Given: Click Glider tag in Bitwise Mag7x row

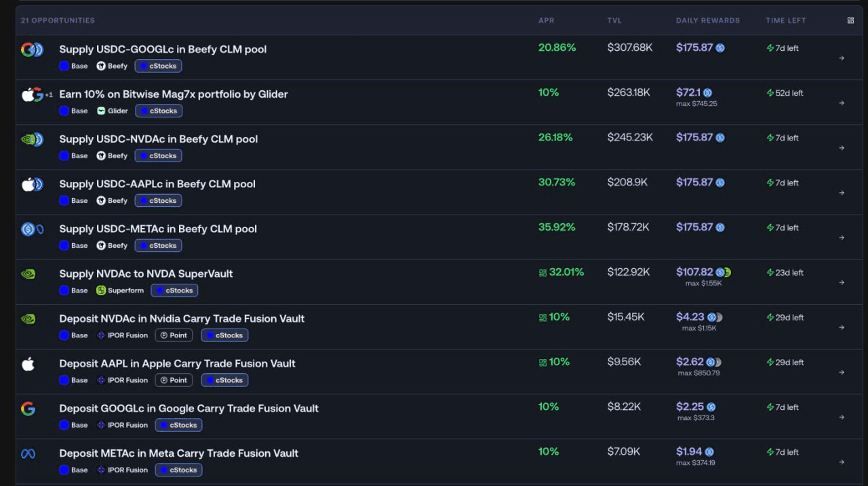Looking at the screenshot, I should 113,111.
